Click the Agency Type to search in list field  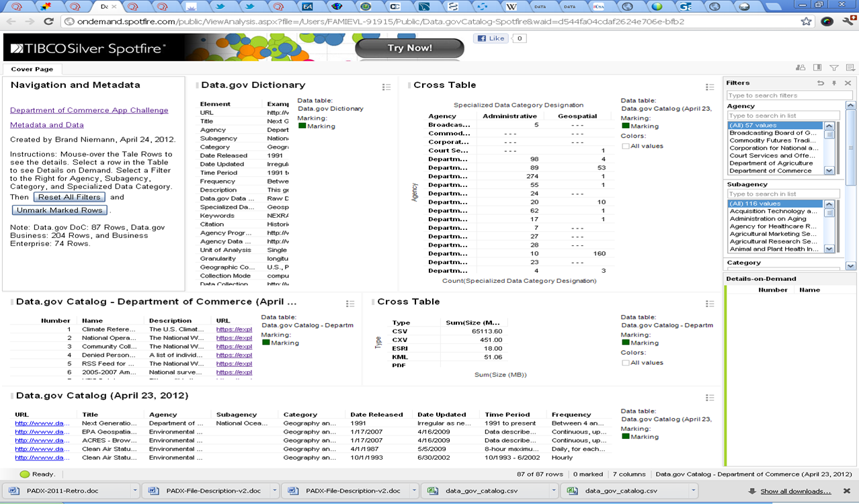[783, 116]
